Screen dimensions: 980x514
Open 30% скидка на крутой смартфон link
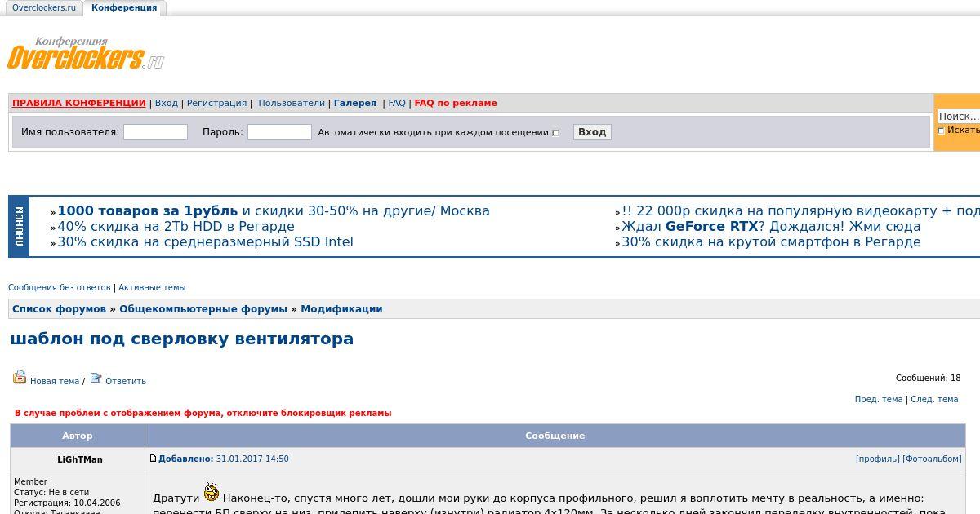coord(771,241)
